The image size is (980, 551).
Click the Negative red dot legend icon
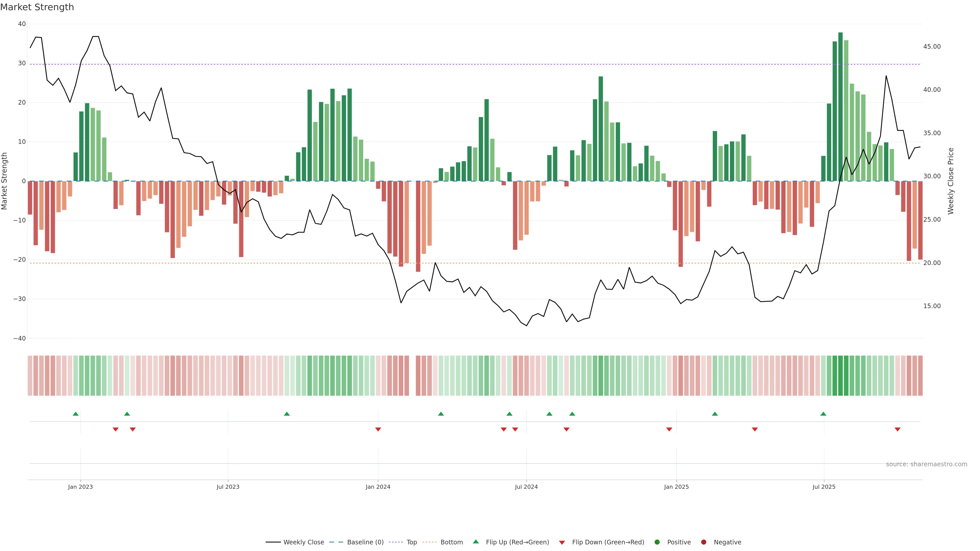click(x=703, y=542)
